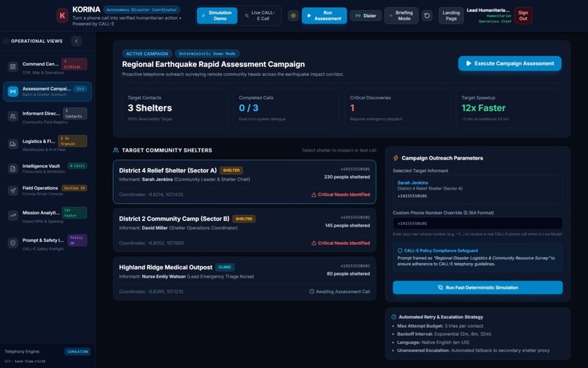Click the CLINIC tag on Highland Ridge
The height and width of the screenshot is (368, 588).
point(225,267)
